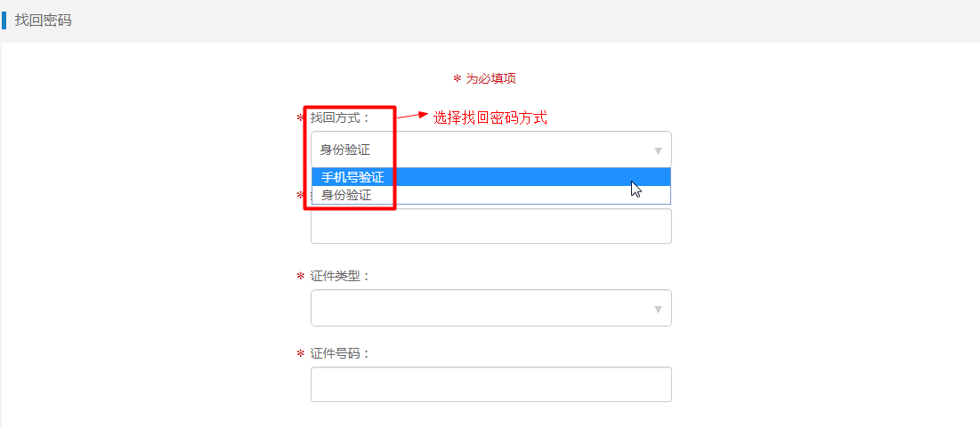Click the 找回密码 page heading
Screen dimensions: 980x428
point(43,20)
